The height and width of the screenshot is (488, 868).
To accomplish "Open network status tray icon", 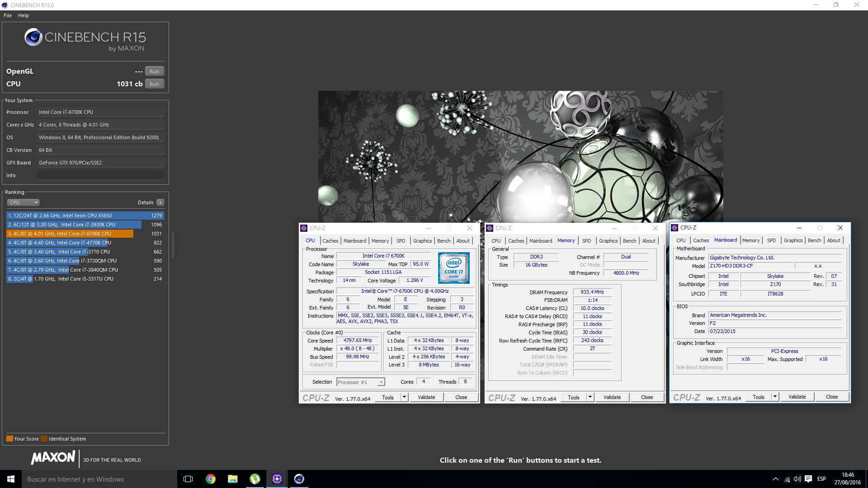I will pyautogui.click(x=787, y=479).
